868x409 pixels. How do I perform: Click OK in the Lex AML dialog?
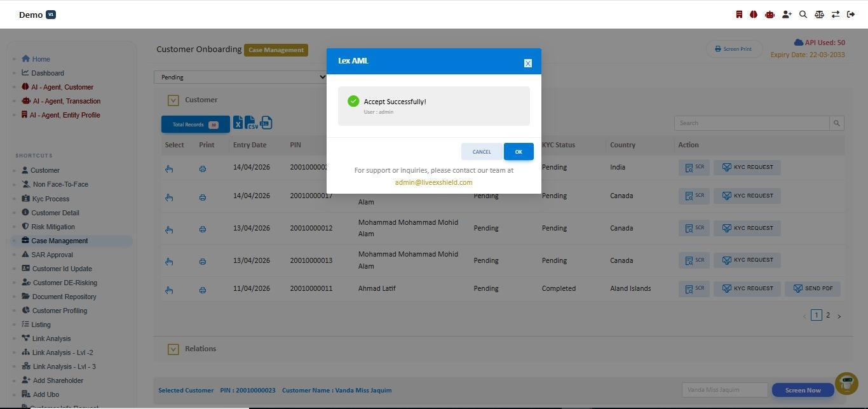(519, 152)
